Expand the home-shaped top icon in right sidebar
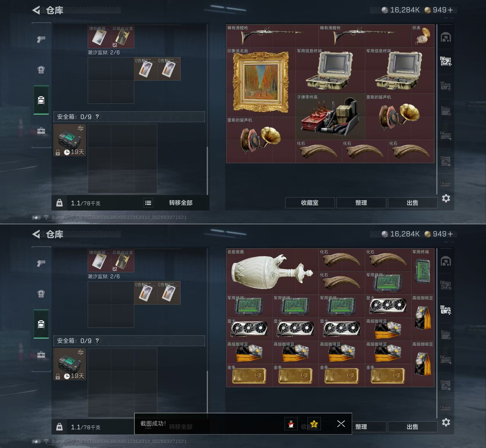This screenshot has height=448, width=486. (x=446, y=37)
